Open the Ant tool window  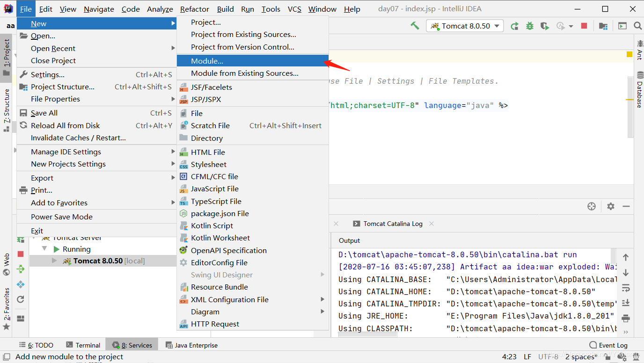click(x=640, y=50)
